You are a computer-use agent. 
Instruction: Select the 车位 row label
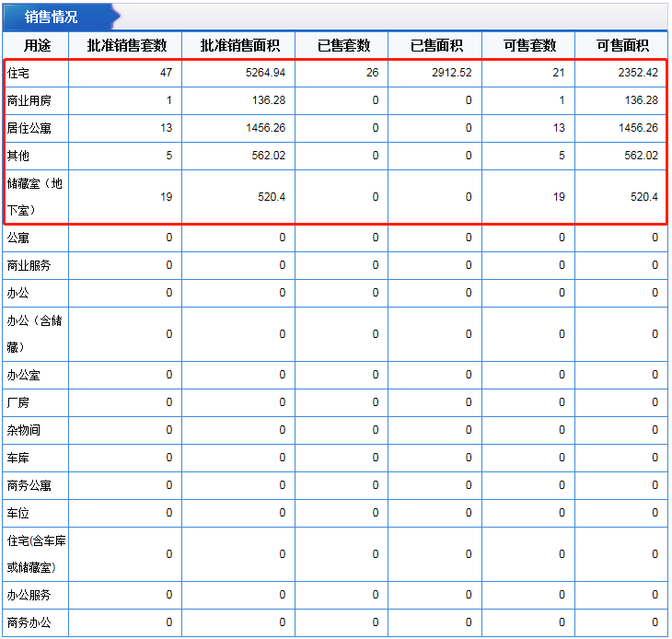point(18,513)
